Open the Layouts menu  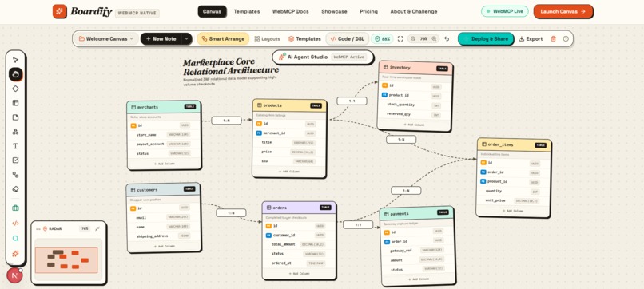point(268,38)
